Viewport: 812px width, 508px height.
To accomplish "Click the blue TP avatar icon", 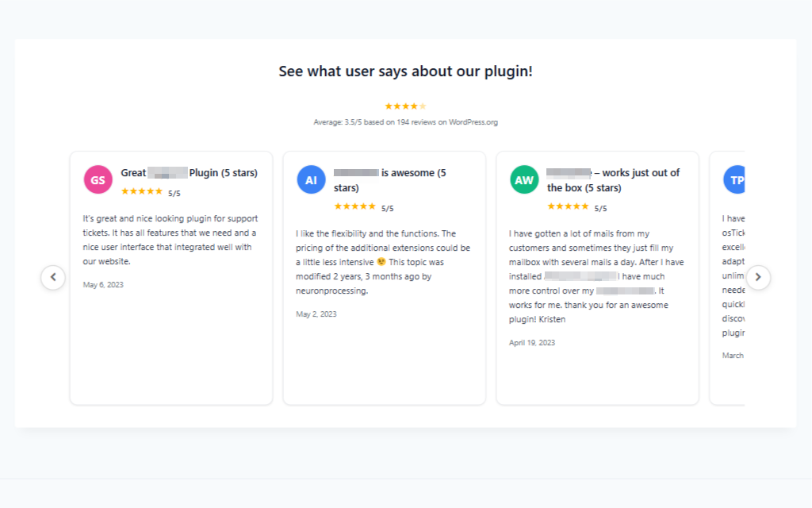I will [x=735, y=179].
